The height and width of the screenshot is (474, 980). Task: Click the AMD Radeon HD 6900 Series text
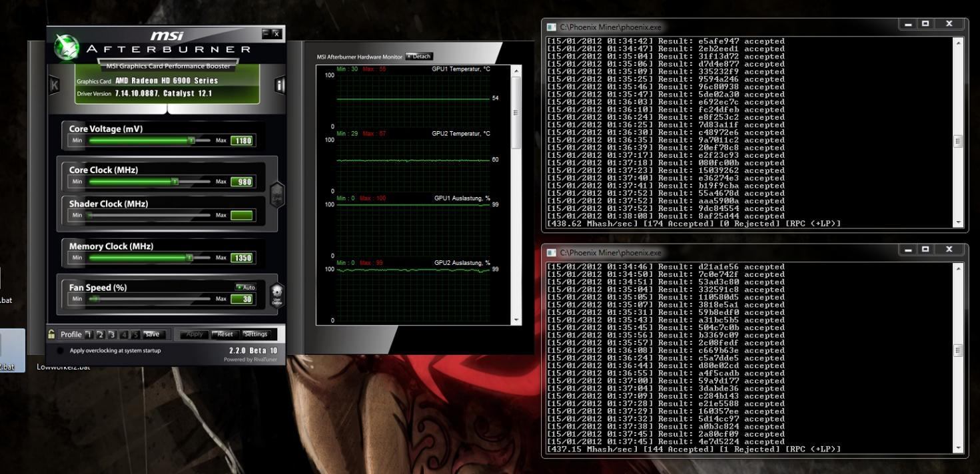[167, 81]
